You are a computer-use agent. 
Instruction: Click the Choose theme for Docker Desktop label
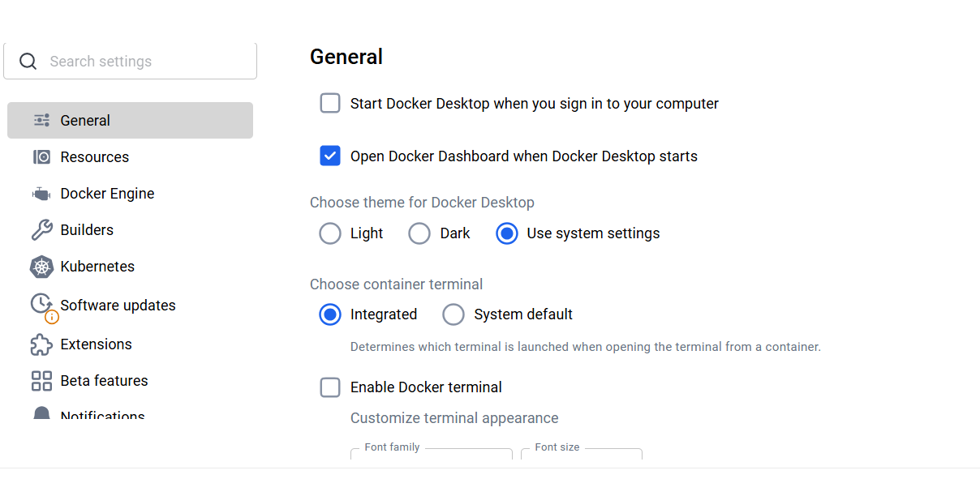pos(422,203)
